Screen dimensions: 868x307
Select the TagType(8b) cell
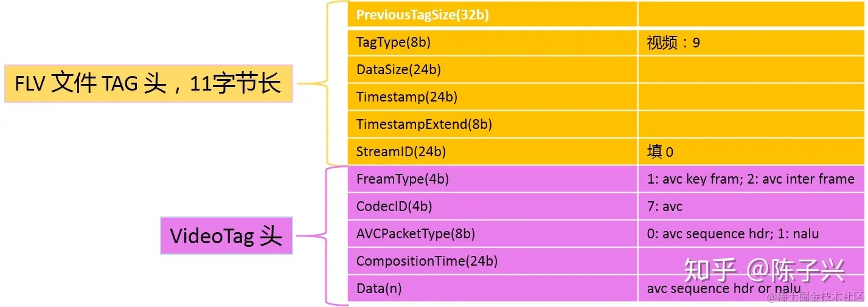tap(492, 43)
